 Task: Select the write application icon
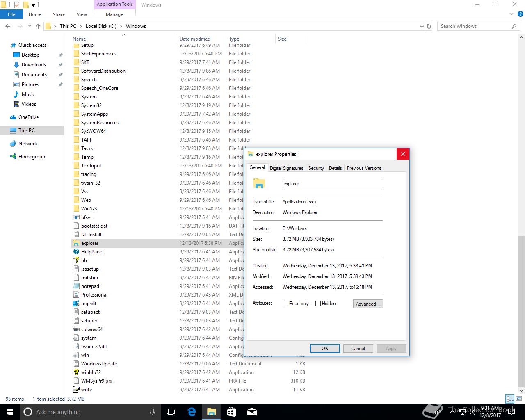tap(76, 390)
